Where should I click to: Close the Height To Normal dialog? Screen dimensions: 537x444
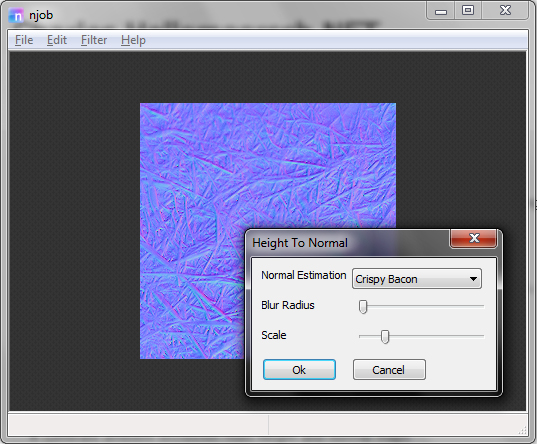474,238
